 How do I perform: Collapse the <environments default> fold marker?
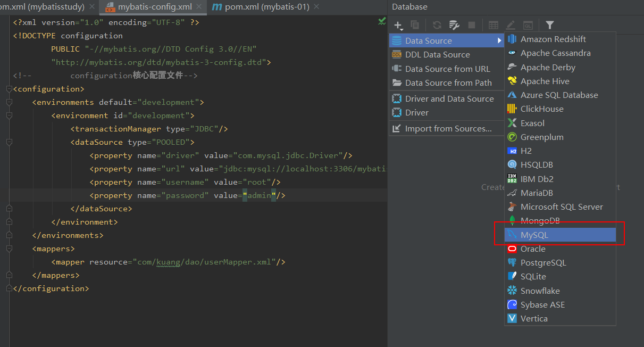point(9,102)
